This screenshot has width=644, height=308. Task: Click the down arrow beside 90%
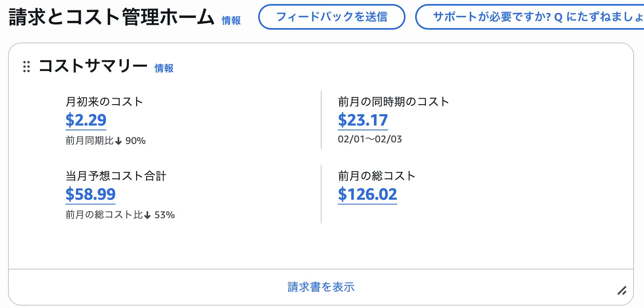(x=118, y=141)
